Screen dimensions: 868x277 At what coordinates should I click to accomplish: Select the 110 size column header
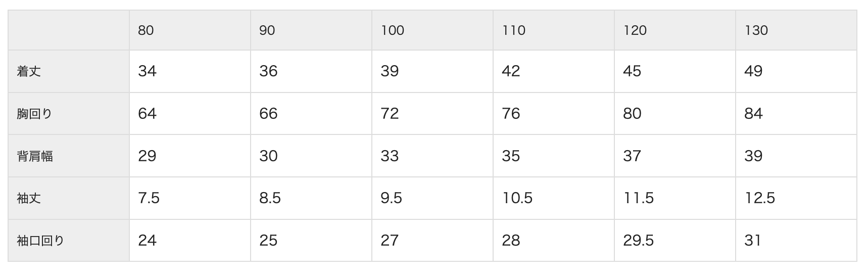pyautogui.click(x=514, y=30)
